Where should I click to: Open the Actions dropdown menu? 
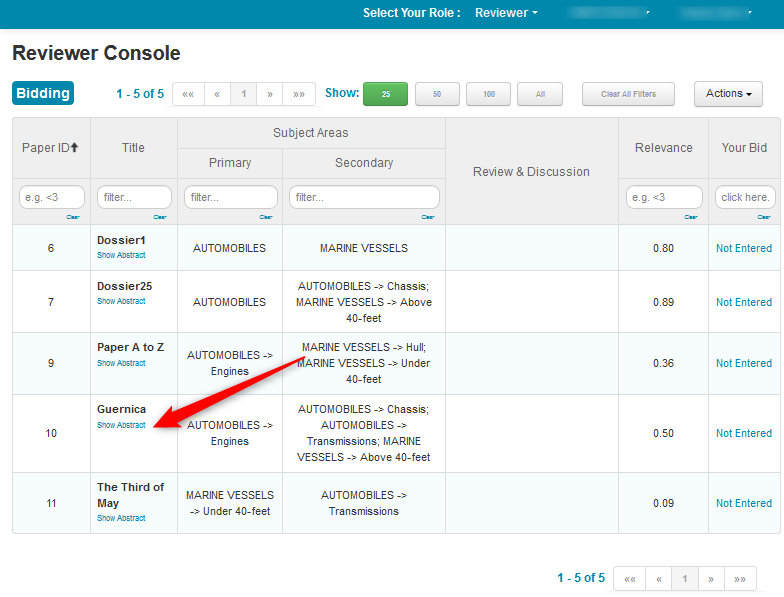pyautogui.click(x=728, y=94)
